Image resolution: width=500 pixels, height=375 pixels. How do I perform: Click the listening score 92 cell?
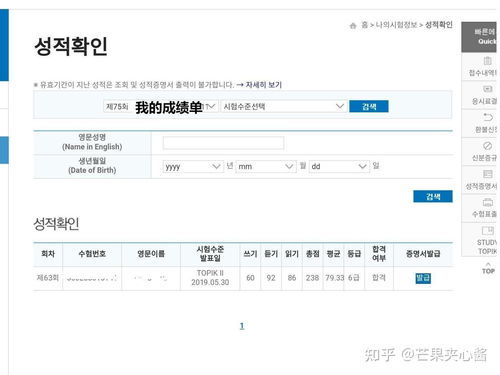point(271,278)
